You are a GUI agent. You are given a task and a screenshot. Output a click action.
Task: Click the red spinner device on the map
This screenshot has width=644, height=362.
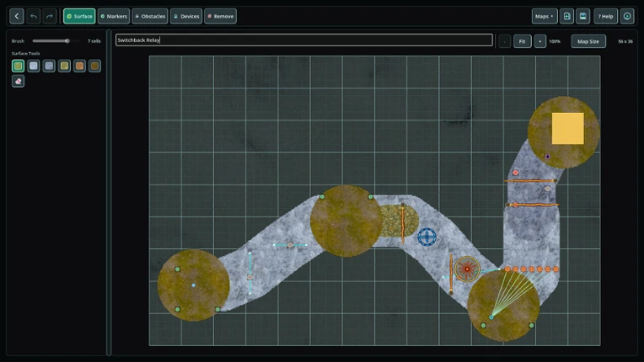coord(467,269)
